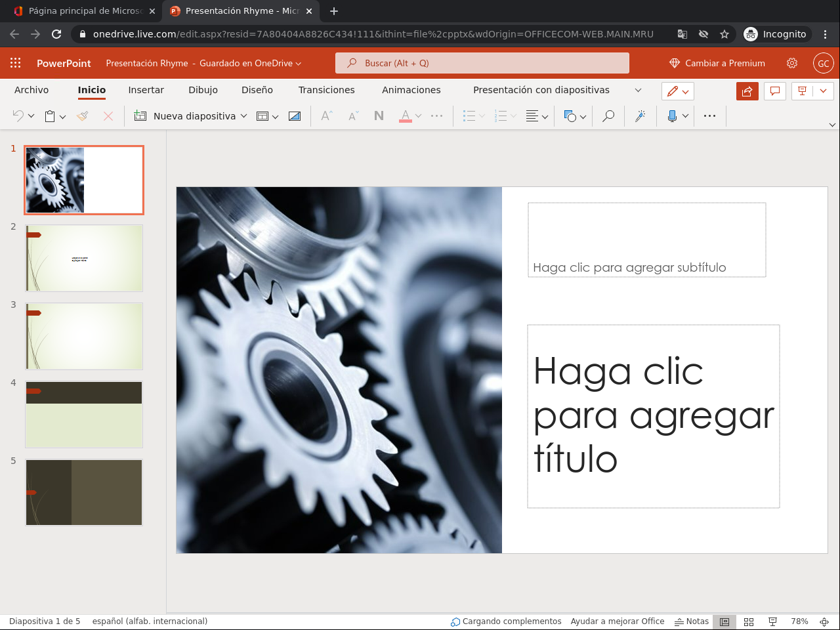Click the numbered list icon
840x630 pixels.
pos(501,116)
